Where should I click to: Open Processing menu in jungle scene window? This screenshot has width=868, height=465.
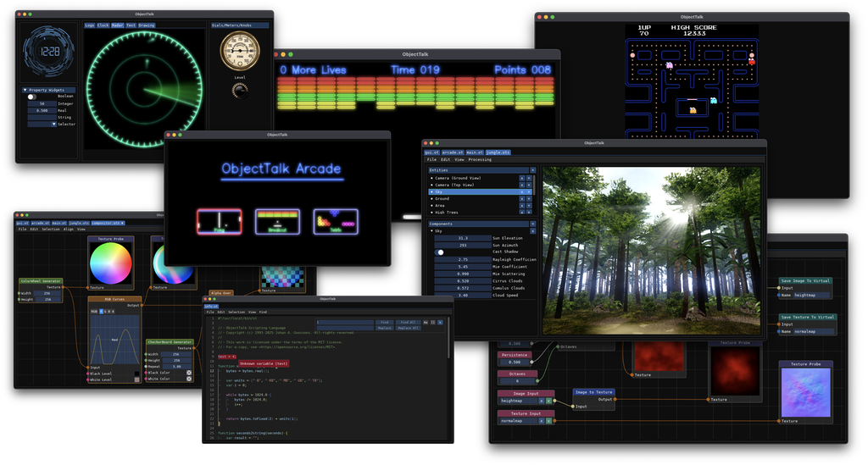[x=480, y=159]
